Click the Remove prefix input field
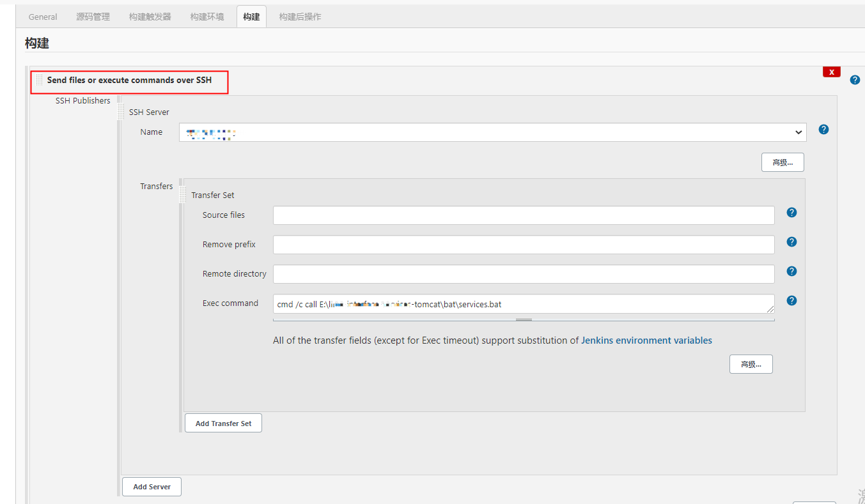This screenshot has height=504, width=865. click(x=524, y=245)
